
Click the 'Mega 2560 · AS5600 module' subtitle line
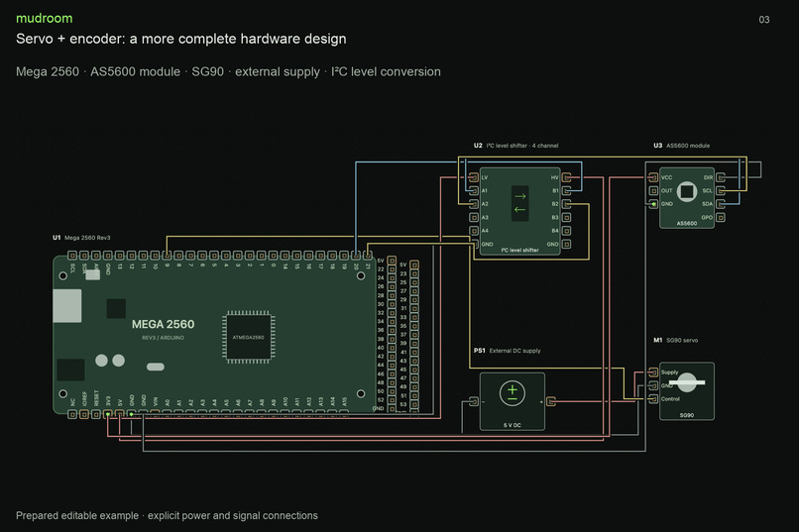coord(228,71)
